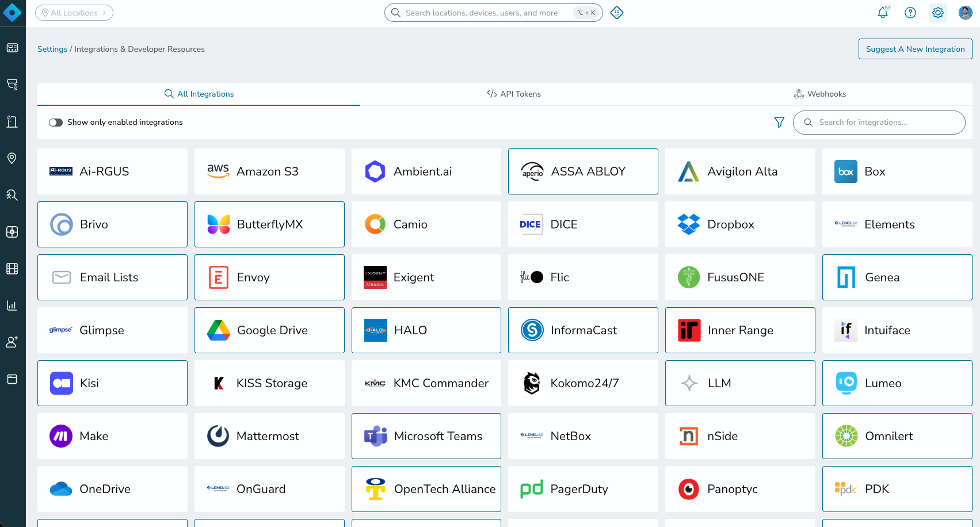Select the OpenTech Alliance card

(x=426, y=489)
